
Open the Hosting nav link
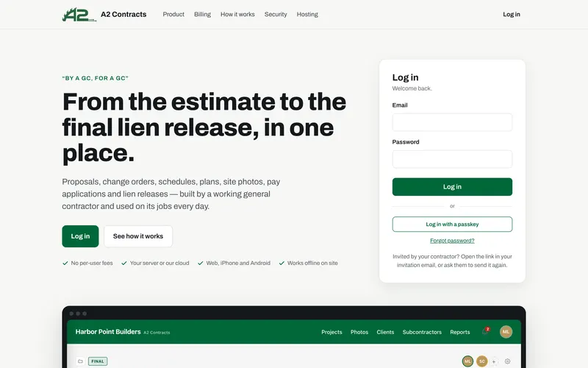point(307,14)
